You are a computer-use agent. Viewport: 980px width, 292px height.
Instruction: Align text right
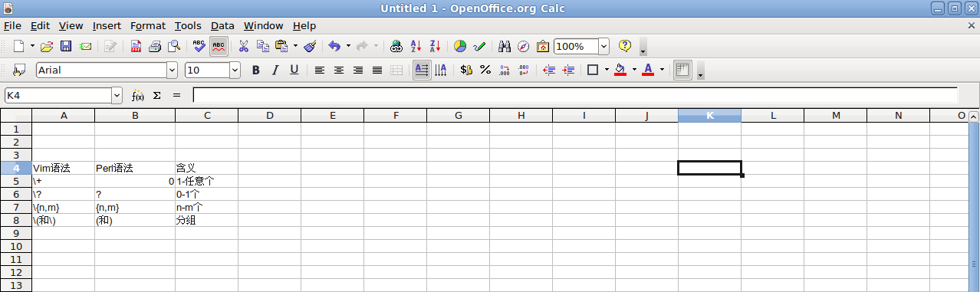point(358,71)
